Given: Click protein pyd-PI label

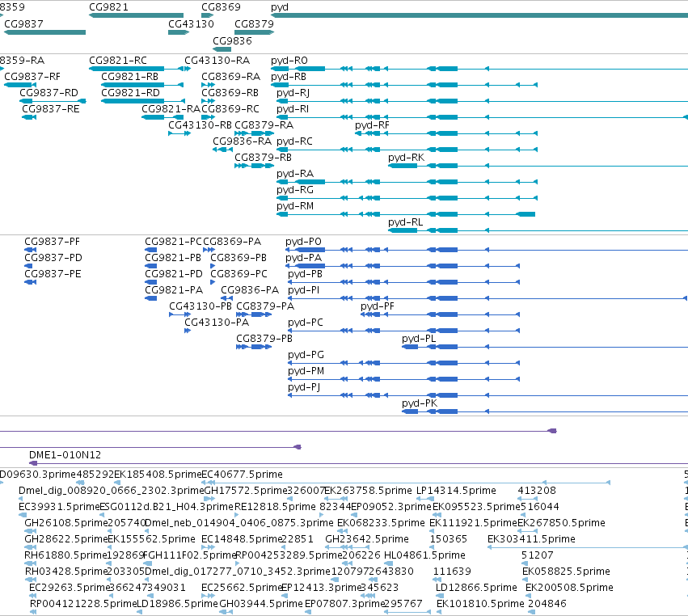Looking at the screenshot, I should coord(304,290).
